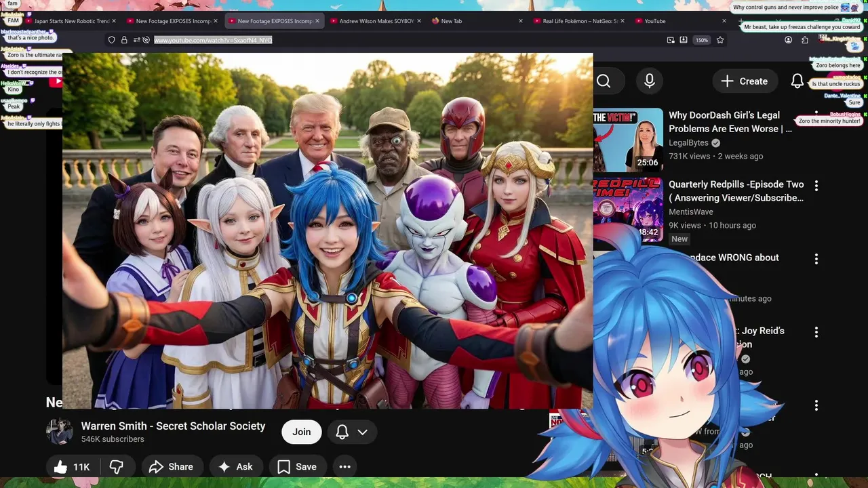Open DoorDash Girl's Legal Problems video thumbnail
The height and width of the screenshot is (488, 868).
[628, 140]
